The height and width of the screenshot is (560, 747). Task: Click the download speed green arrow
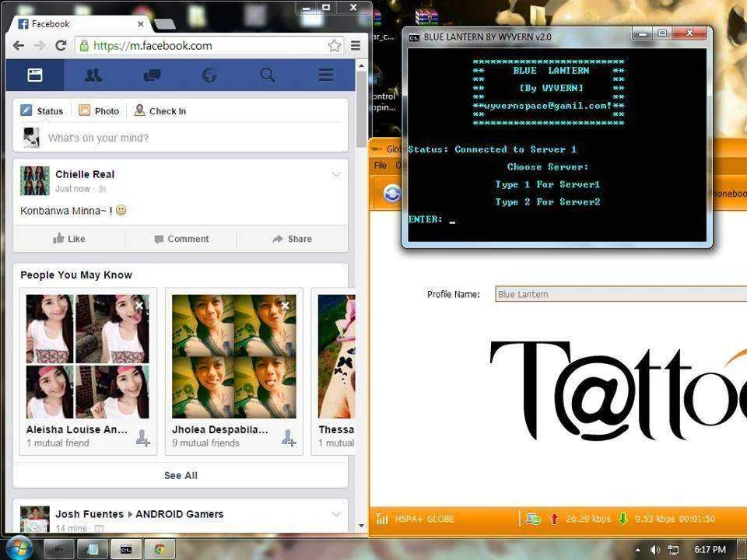622,519
